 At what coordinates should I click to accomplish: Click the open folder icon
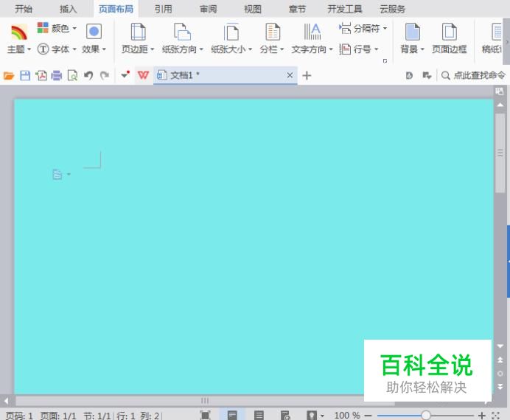point(9,76)
